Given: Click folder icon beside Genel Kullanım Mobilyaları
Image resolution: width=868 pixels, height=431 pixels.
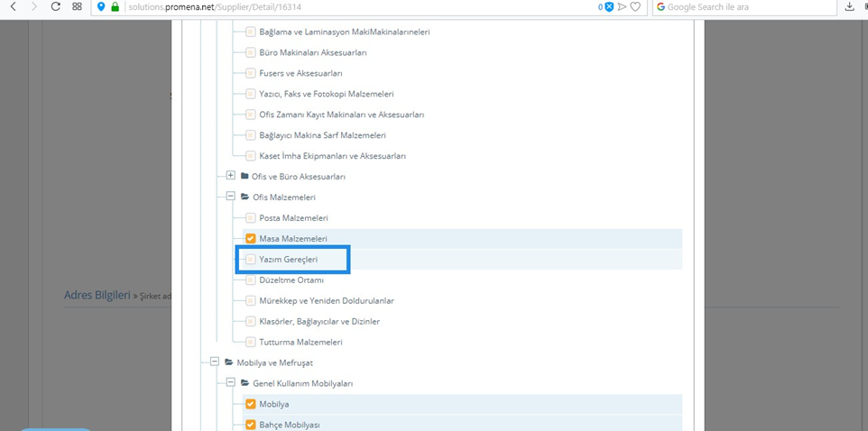Looking at the screenshot, I should 245,383.
